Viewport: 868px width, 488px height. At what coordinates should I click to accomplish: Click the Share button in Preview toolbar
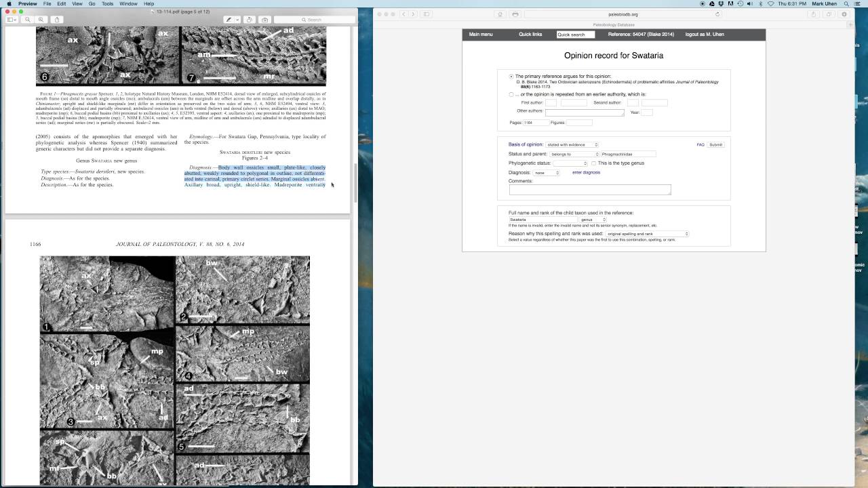pos(57,20)
